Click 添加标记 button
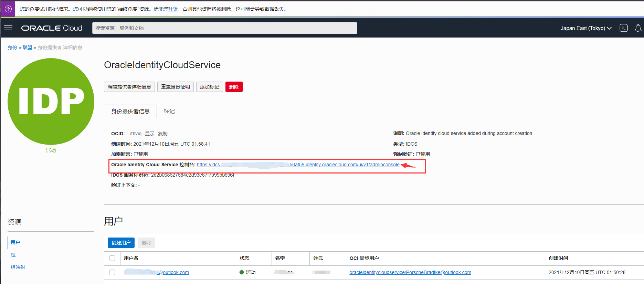The width and height of the screenshot is (644, 284). 210,87
